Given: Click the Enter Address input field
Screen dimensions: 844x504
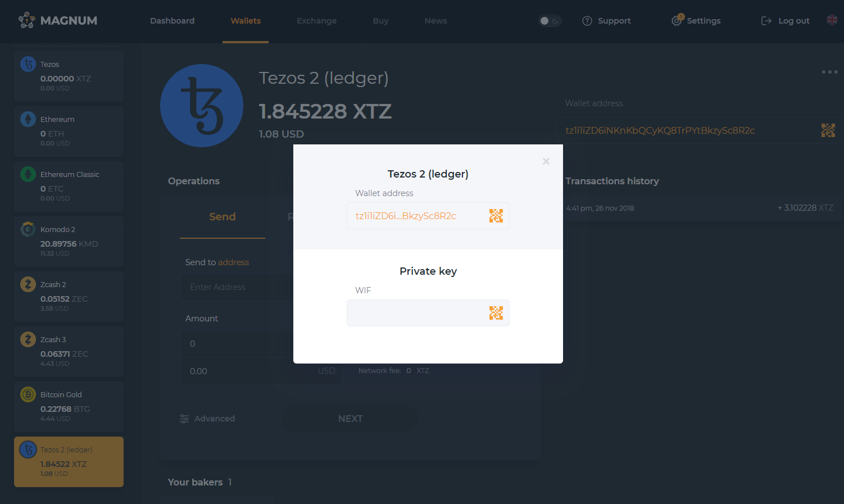Looking at the screenshot, I should 237,287.
